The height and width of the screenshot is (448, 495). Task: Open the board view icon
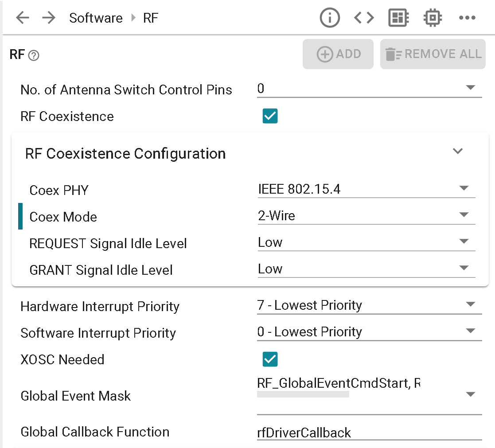pyautogui.click(x=398, y=18)
